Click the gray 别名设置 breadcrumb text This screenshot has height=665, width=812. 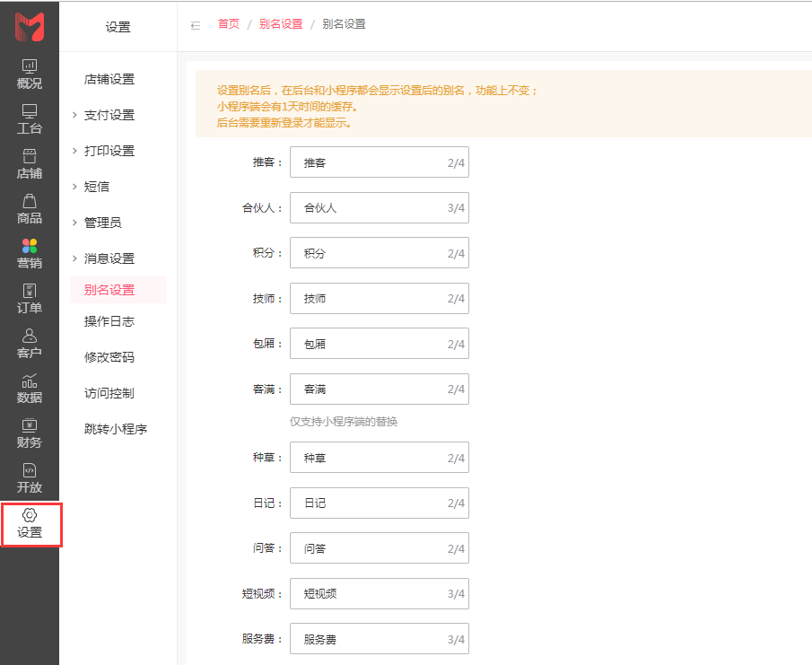(x=344, y=24)
